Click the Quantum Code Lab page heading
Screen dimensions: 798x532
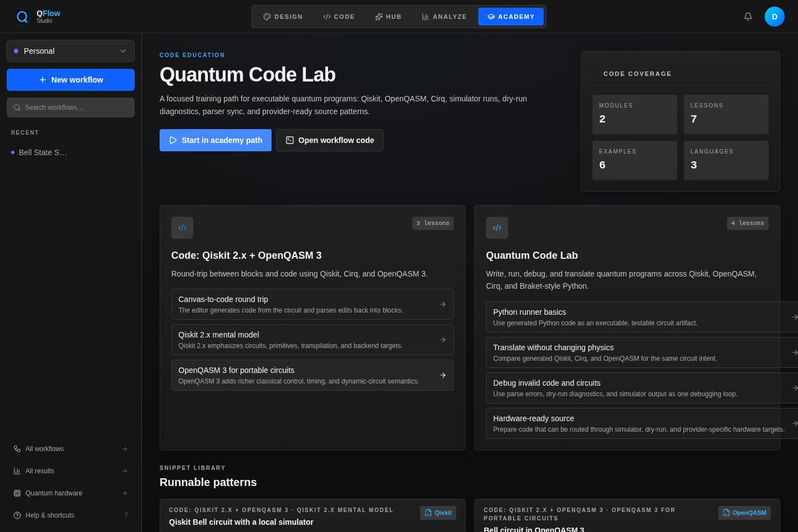(x=247, y=75)
